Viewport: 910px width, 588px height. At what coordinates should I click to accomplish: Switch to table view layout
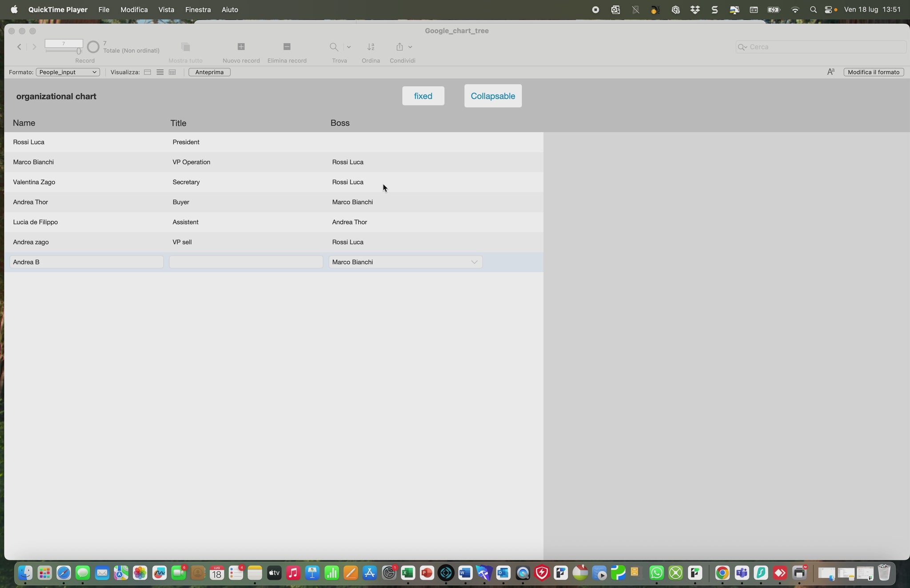[x=172, y=72]
